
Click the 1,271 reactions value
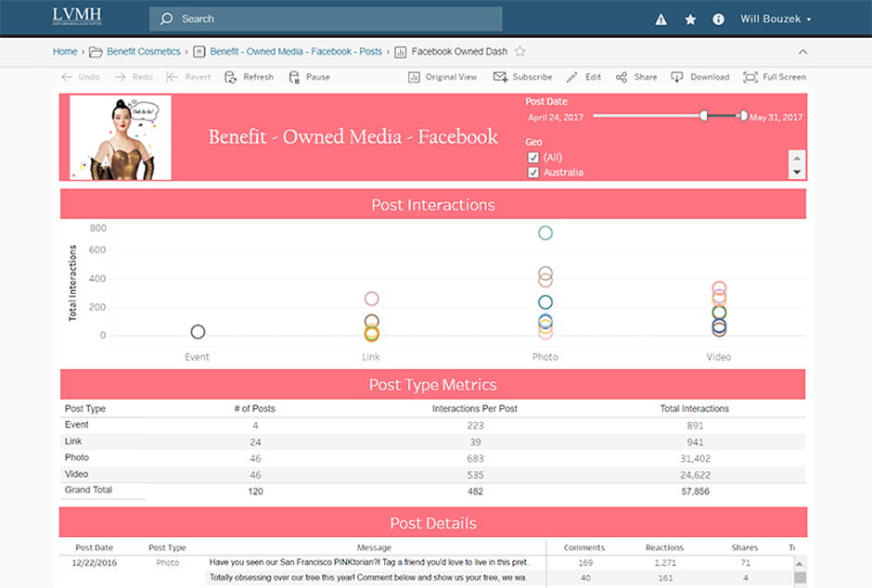pos(665,562)
